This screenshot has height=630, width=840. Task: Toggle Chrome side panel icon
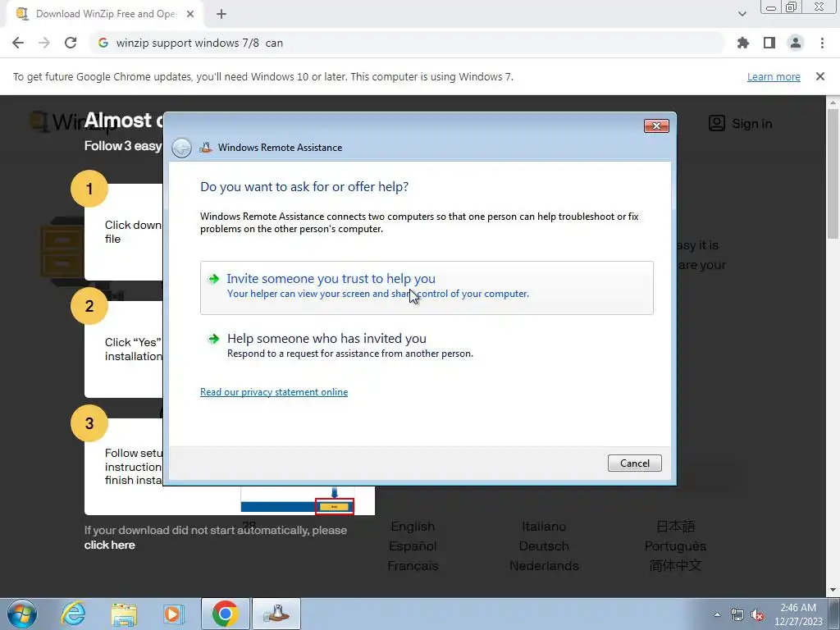(769, 43)
